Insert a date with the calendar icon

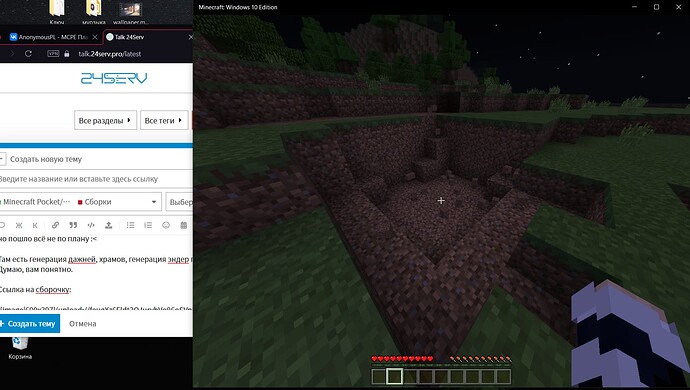tap(184, 225)
